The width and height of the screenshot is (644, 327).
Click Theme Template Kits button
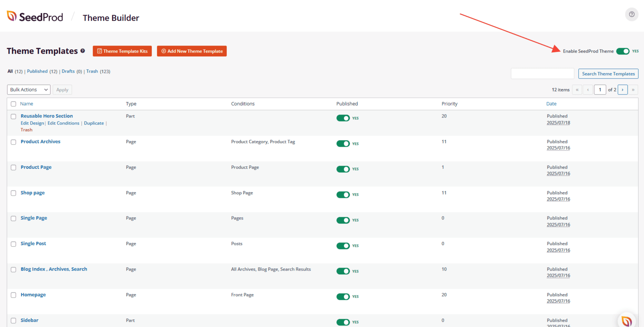click(x=122, y=51)
